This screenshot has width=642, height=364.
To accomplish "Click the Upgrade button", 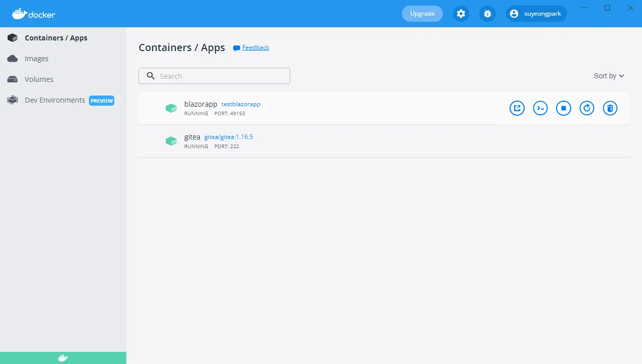I will pos(422,14).
